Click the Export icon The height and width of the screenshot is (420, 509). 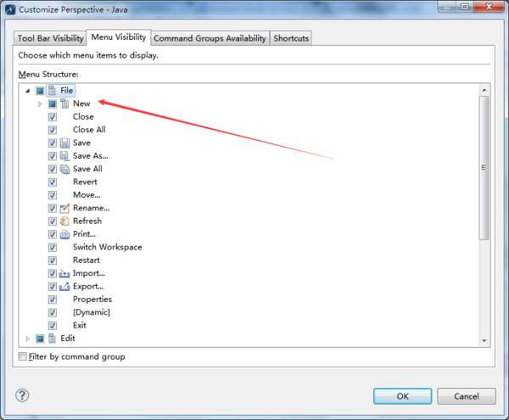pos(64,287)
